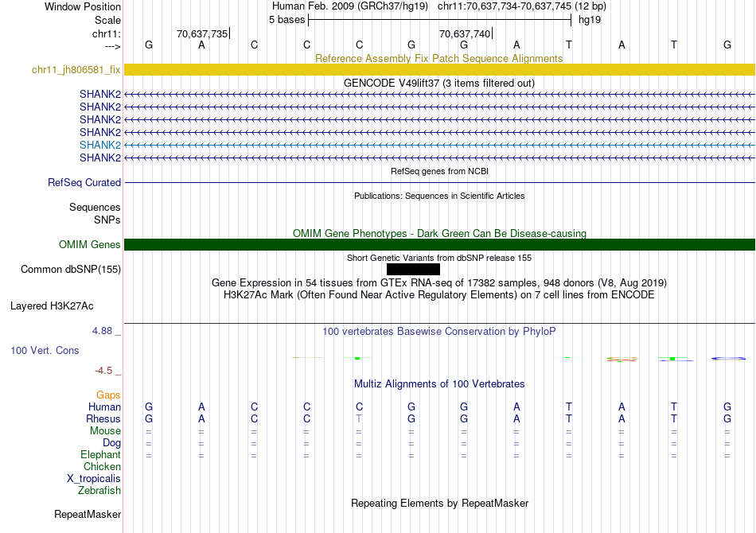
Task: Click the Mouse species row label
Action: click(105, 431)
